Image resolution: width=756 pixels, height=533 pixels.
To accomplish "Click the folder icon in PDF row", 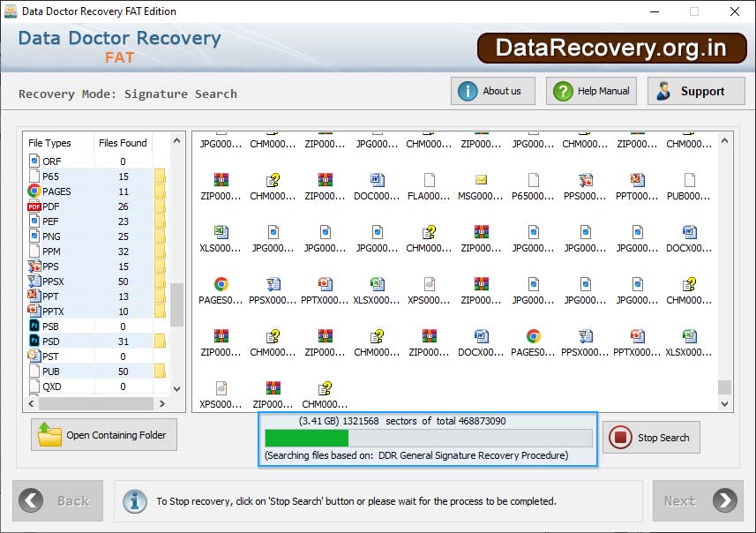I will (x=160, y=206).
